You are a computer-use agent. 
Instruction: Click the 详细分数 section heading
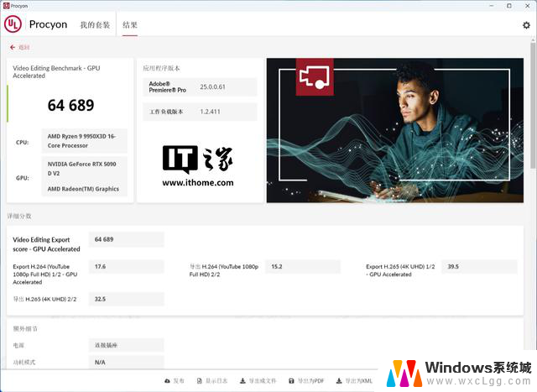coord(19,216)
